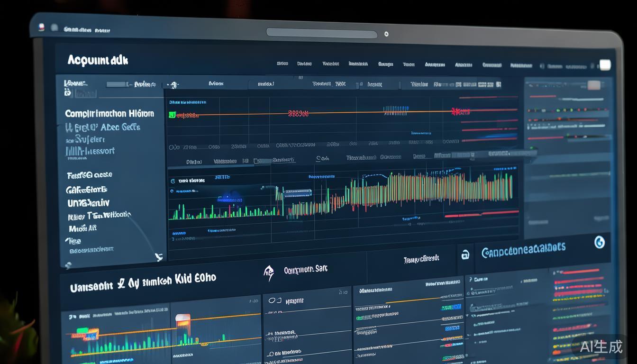The height and width of the screenshot is (364, 637).
Task: Click the green marker on the orange line
Action: (x=172, y=115)
